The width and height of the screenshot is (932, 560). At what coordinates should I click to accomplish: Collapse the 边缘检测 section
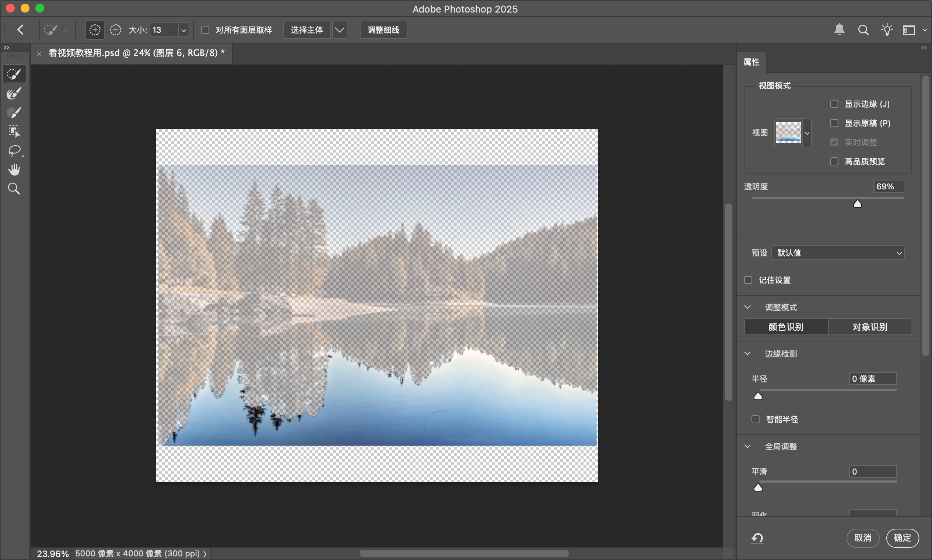click(x=747, y=354)
